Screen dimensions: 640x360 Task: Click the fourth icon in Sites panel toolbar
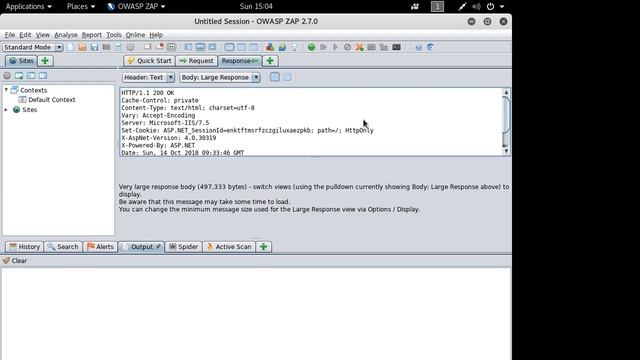tap(43, 76)
